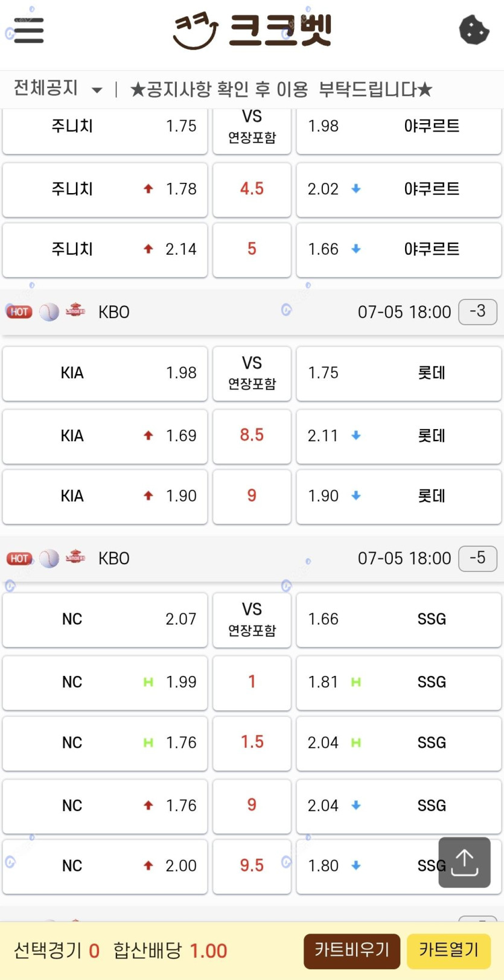Open the KBO league header for NC

pos(114,559)
